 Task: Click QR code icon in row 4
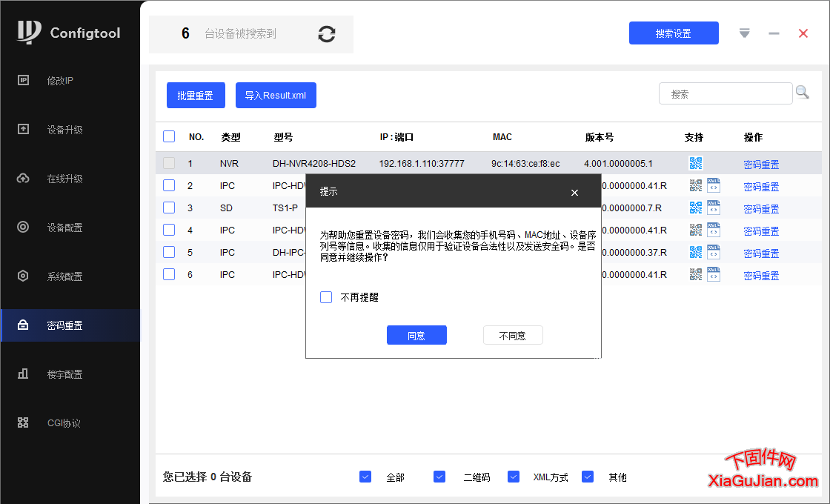[696, 230]
